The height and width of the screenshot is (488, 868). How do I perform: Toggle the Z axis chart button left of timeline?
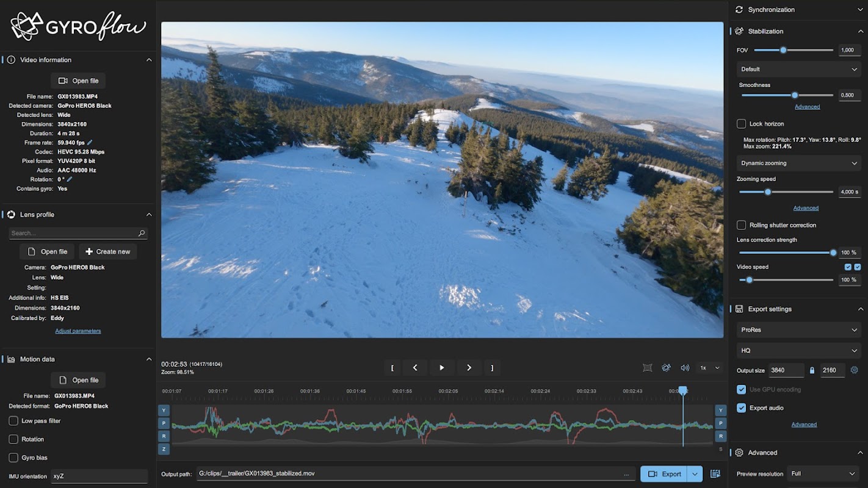point(164,449)
